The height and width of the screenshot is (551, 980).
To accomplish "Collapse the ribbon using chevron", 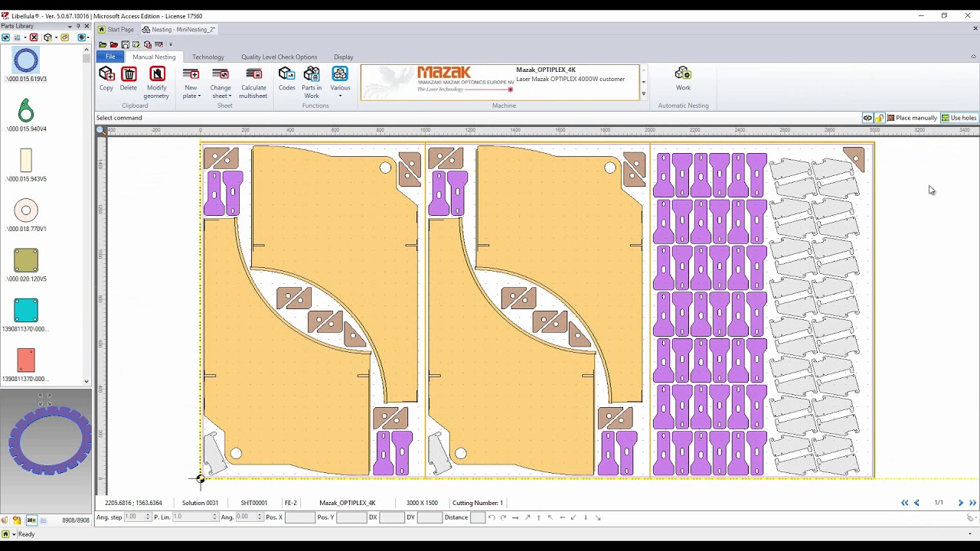I will pyautogui.click(x=973, y=56).
